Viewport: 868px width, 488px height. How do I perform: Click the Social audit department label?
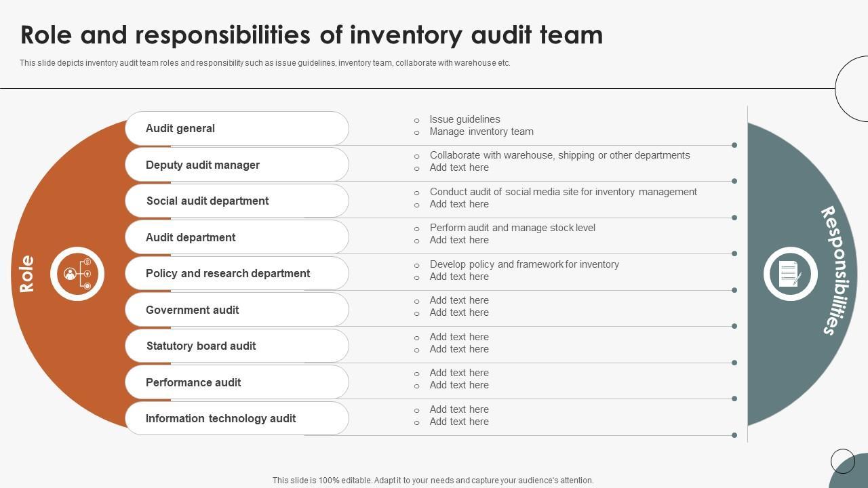click(208, 201)
